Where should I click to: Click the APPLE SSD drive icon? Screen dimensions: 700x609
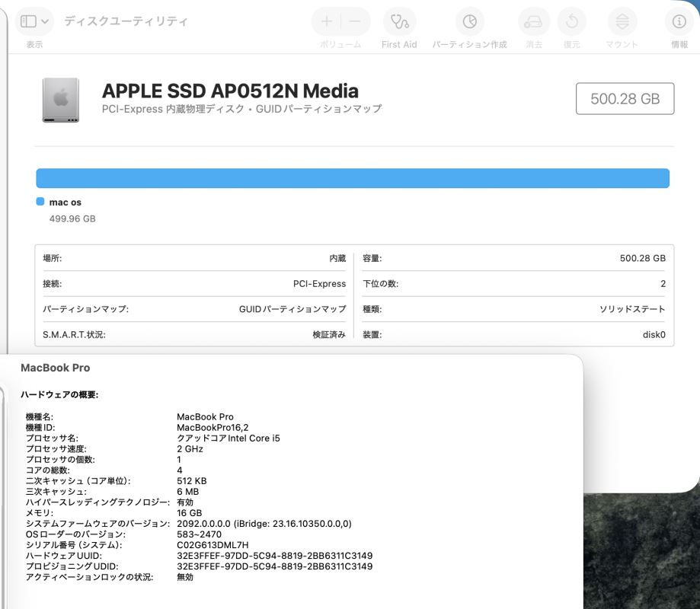pyautogui.click(x=60, y=99)
